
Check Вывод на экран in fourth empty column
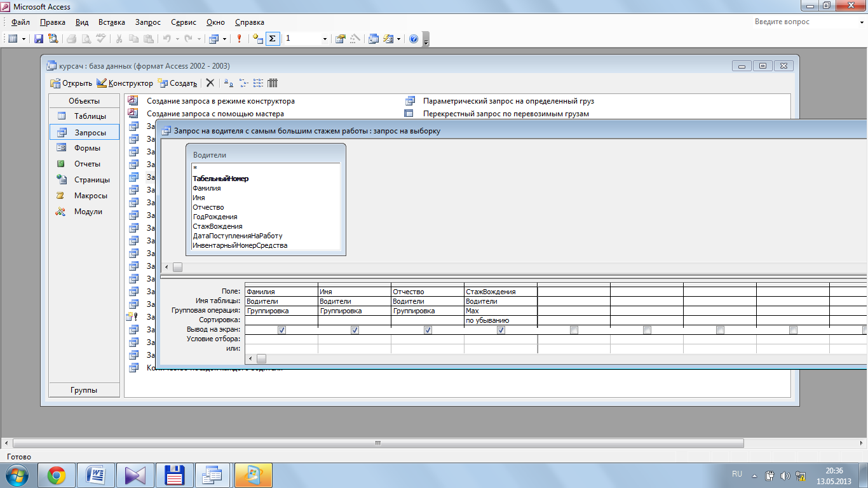coord(793,330)
